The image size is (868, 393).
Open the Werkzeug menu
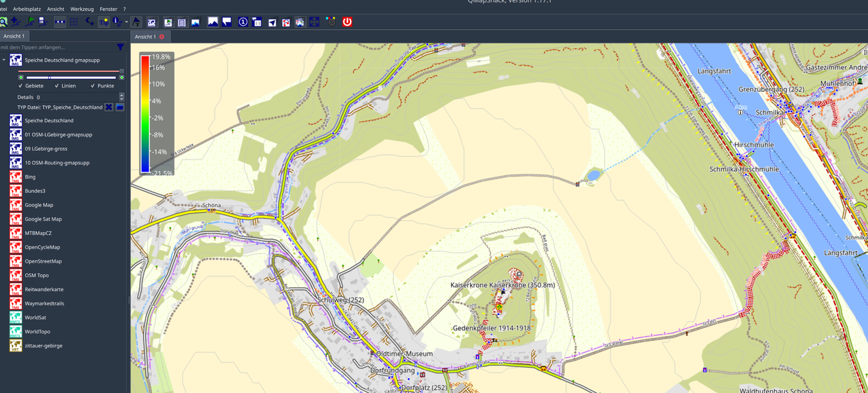click(x=82, y=9)
